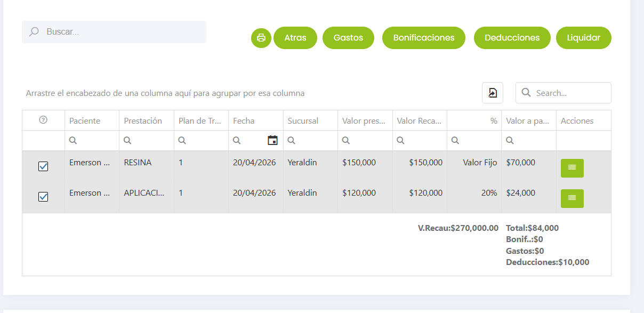Open the Fecha filter calendar picker
This screenshot has width=644, height=313.
pos(272,140)
